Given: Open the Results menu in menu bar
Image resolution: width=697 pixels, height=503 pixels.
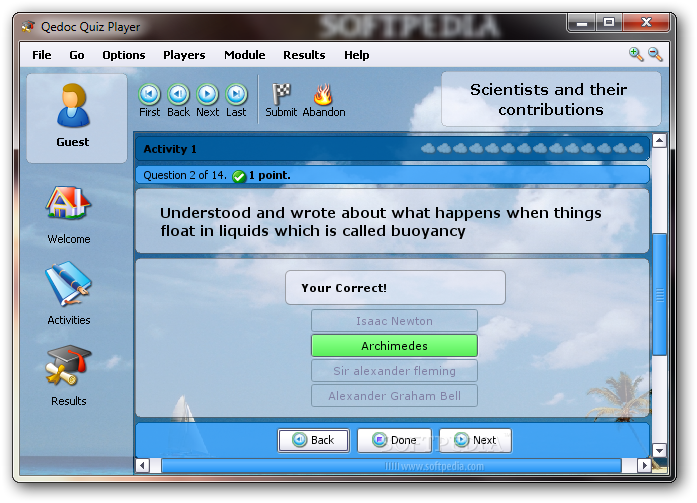Looking at the screenshot, I should pyautogui.click(x=304, y=55).
